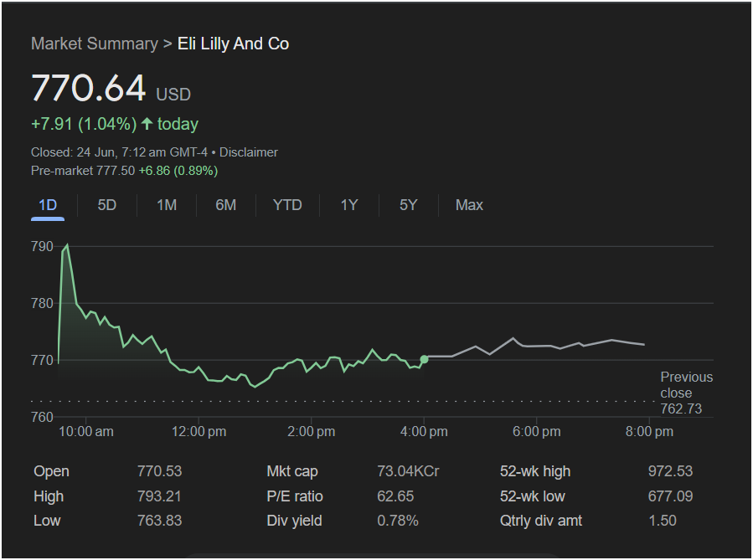Click the Eli Lilly And Co title
Viewport: 753px width, 560px height.
tap(234, 44)
